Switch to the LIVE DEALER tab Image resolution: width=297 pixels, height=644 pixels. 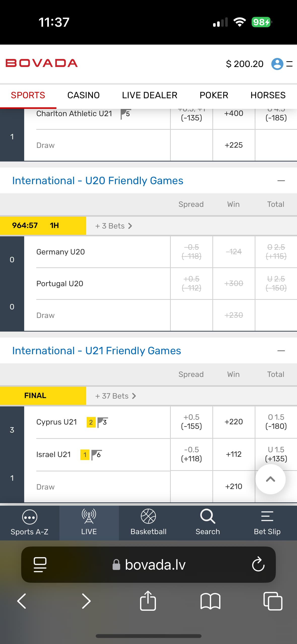click(150, 95)
